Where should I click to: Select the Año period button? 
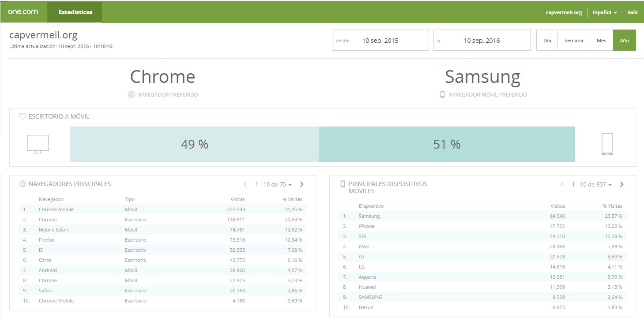pos(624,40)
